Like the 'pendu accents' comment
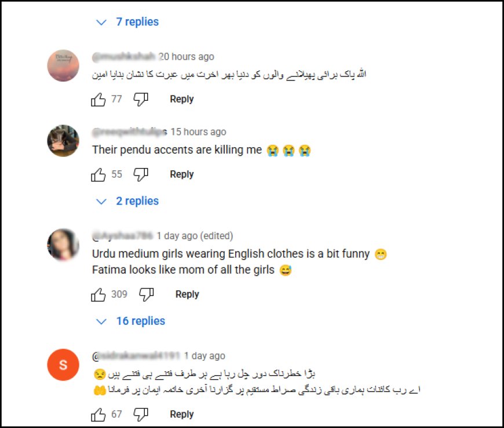The height and width of the screenshot is (428, 504). pos(98,174)
